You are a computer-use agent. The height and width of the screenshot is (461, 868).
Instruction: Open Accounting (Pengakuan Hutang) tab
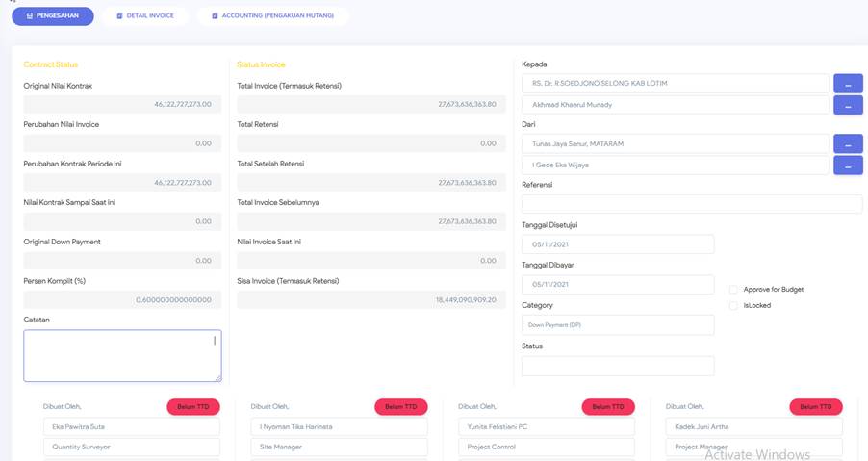click(273, 16)
